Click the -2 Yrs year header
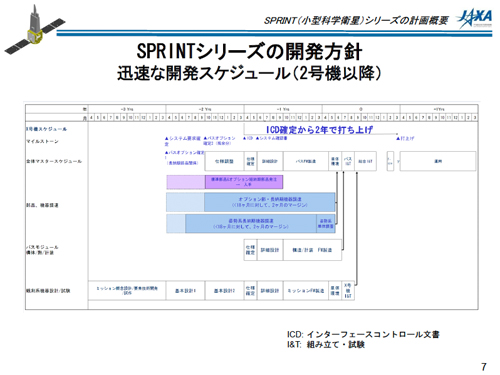The width and height of the screenshot is (500, 375). (x=205, y=109)
